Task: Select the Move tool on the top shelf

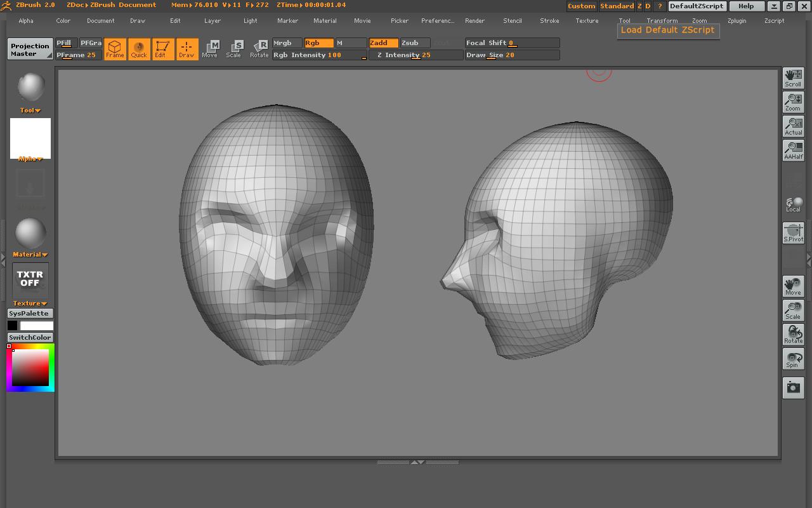Action: (209, 49)
